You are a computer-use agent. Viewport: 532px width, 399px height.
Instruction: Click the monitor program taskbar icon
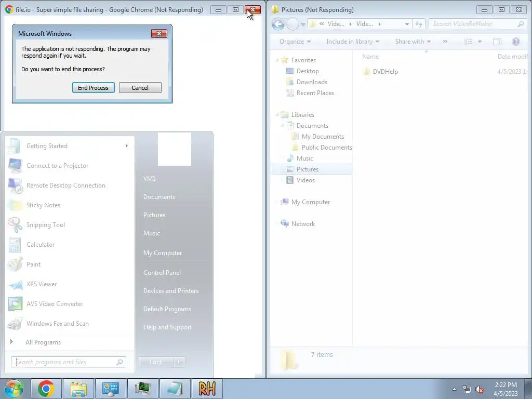tap(143, 389)
